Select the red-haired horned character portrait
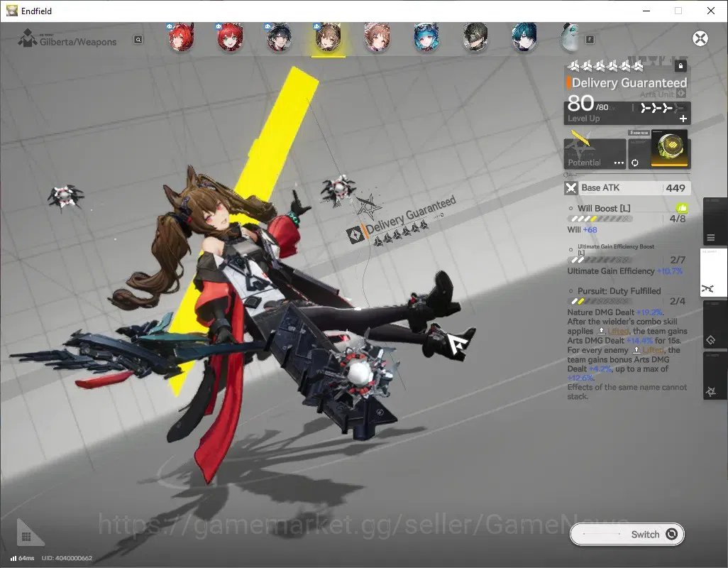This screenshot has width=728, height=568. (181, 38)
